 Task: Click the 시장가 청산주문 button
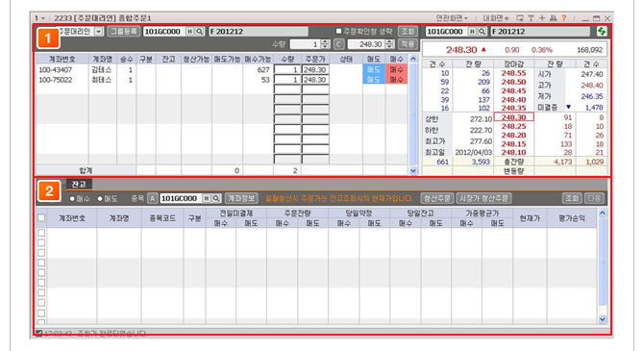pyautogui.click(x=483, y=198)
